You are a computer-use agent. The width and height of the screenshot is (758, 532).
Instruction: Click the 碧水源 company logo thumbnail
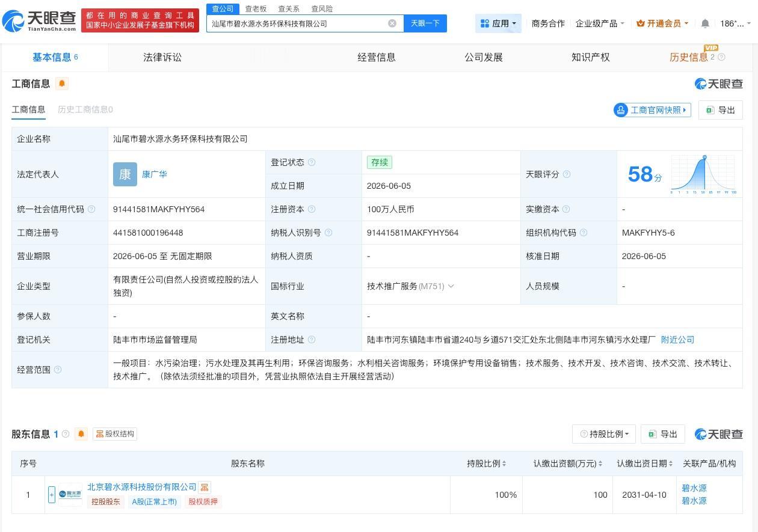click(70, 495)
